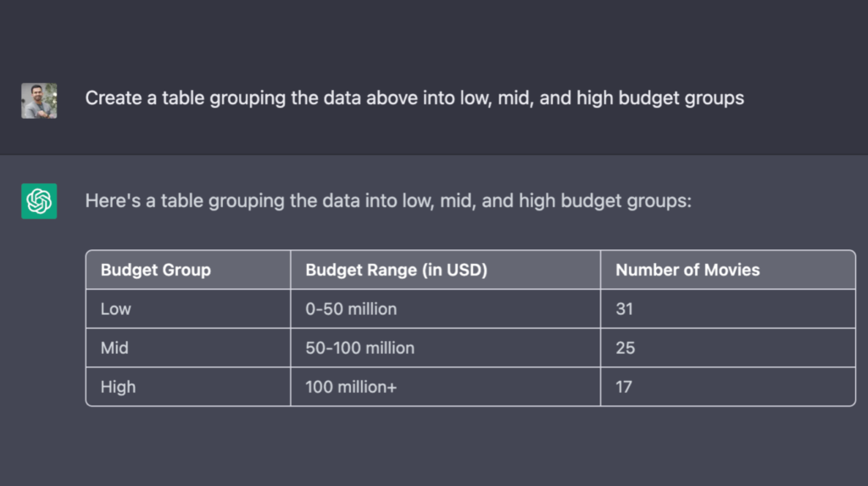Click the Budget Group column header
The width and height of the screenshot is (868, 486).
(x=188, y=270)
